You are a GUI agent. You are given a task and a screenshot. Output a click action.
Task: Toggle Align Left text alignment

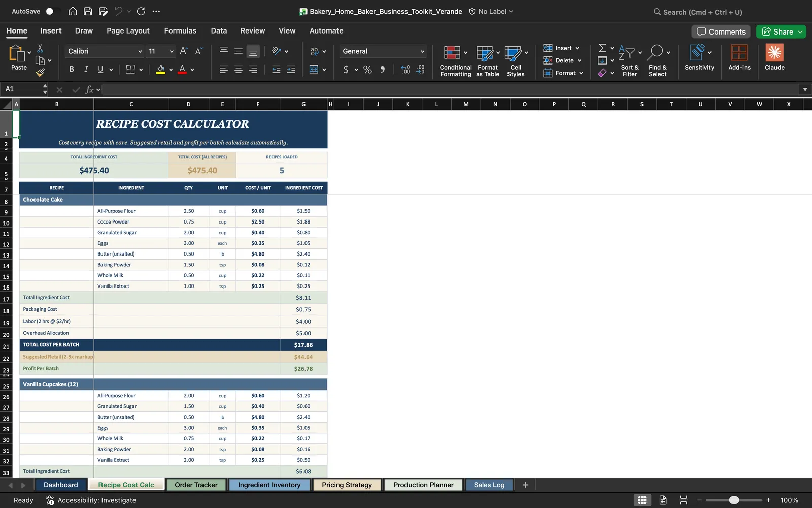pyautogui.click(x=224, y=69)
